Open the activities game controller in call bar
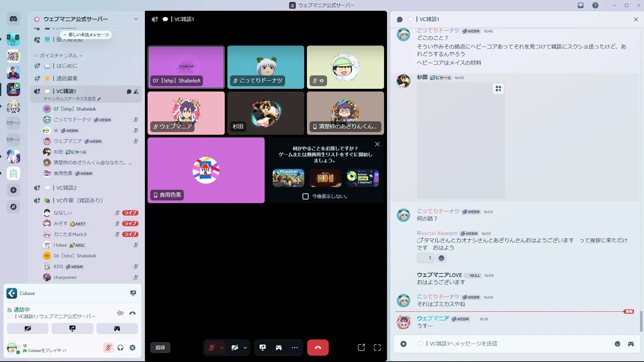The image size is (644, 362). click(x=279, y=348)
